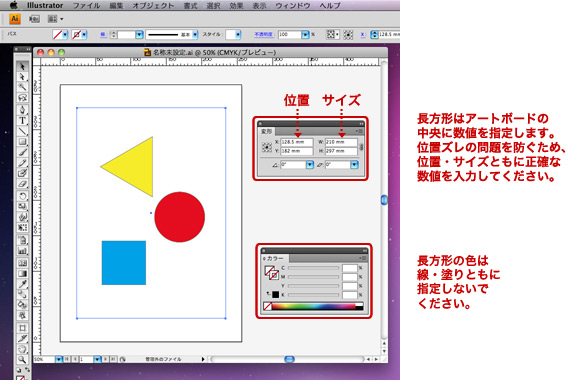Select the Pen tool in toolbox
The height and width of the screenshot is (385, 585).
22,110
